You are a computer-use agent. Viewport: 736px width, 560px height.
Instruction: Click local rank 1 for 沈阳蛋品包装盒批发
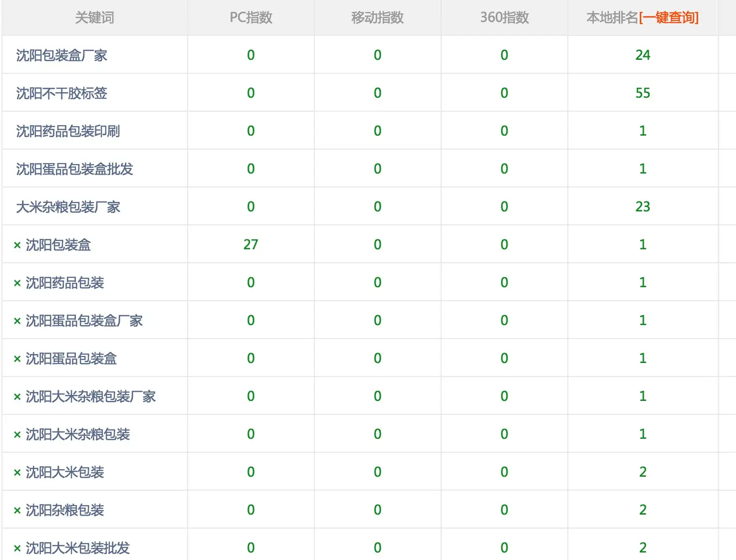click(x=643, y=169)
